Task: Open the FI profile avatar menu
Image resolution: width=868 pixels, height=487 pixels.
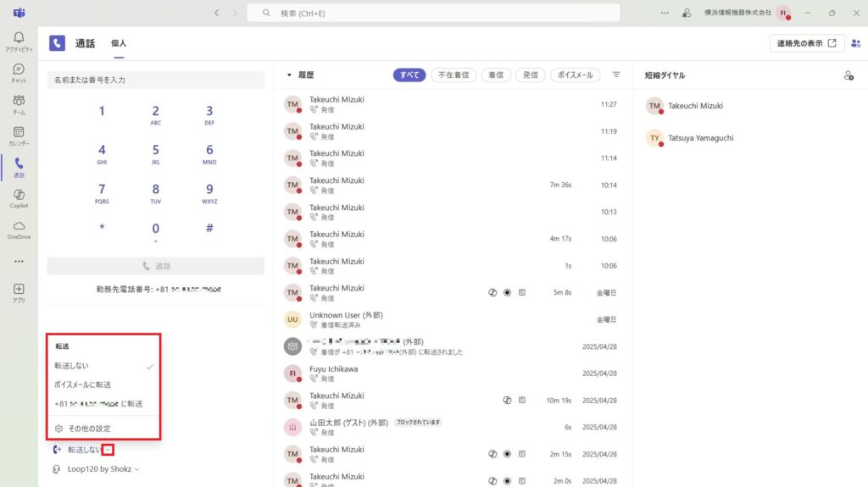Action: click(x=783, y=13)
